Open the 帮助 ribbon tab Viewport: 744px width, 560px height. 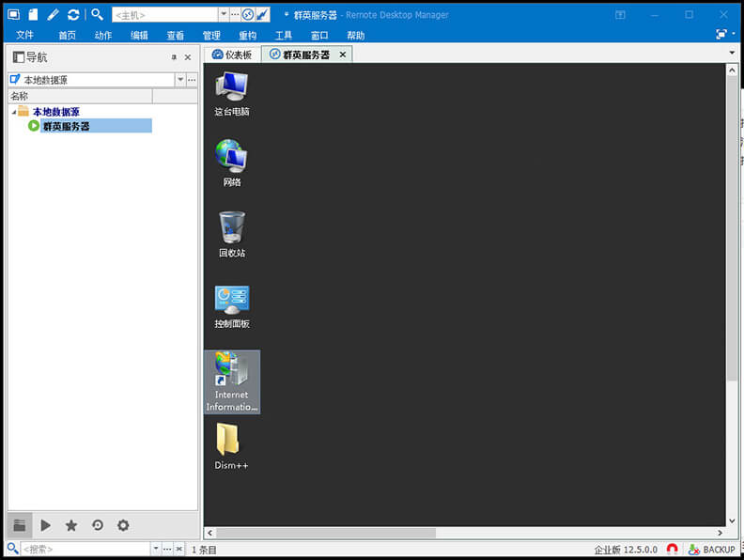[355, 35]
